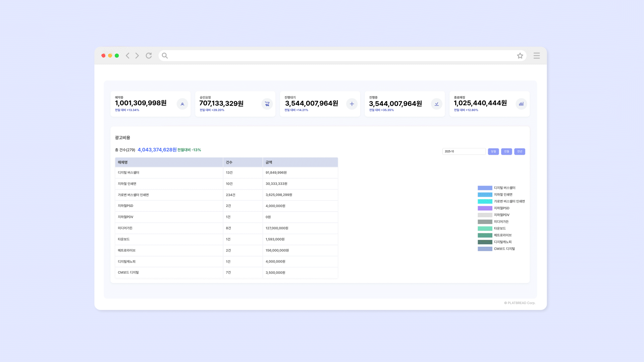Image resolution: width=644 pixels, height=362 pixels.
Task: Bookmark page using the star icon
Action: pyautogui.click(x=520, y=56)
